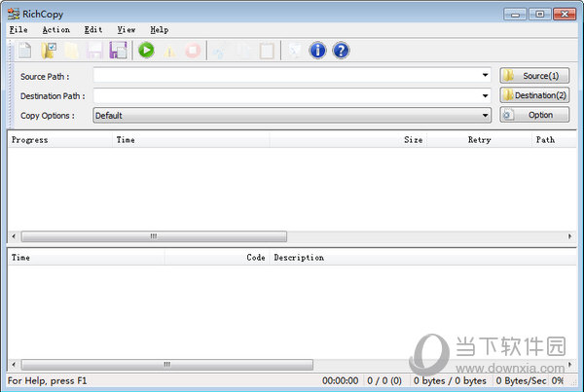This screenshot has height=392, width=584.
Task: Click the Destination(2) button
Action: click(x=534, y=95)
